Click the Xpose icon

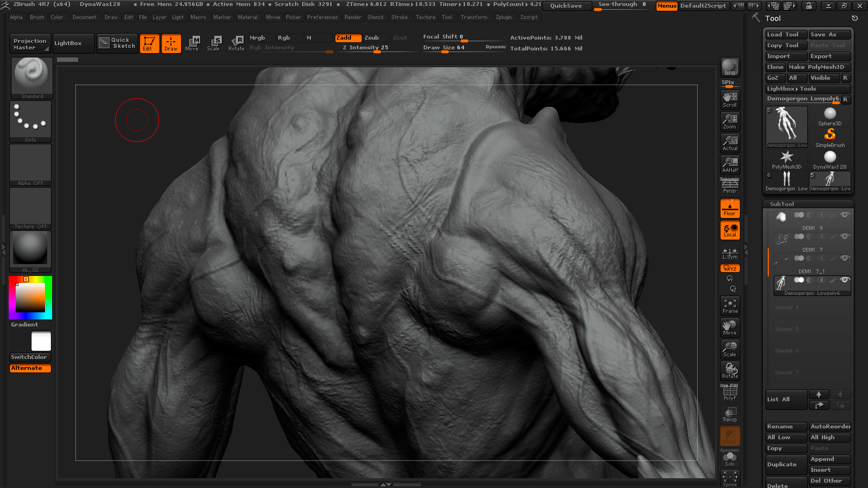pyautogui.click(x=730, y=479)
